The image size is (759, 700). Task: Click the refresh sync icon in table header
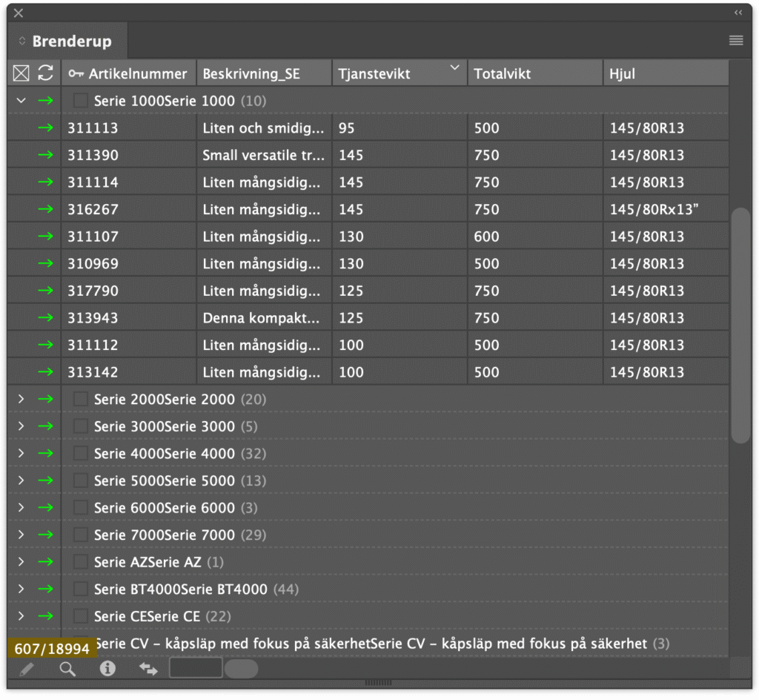pos(46,73)
